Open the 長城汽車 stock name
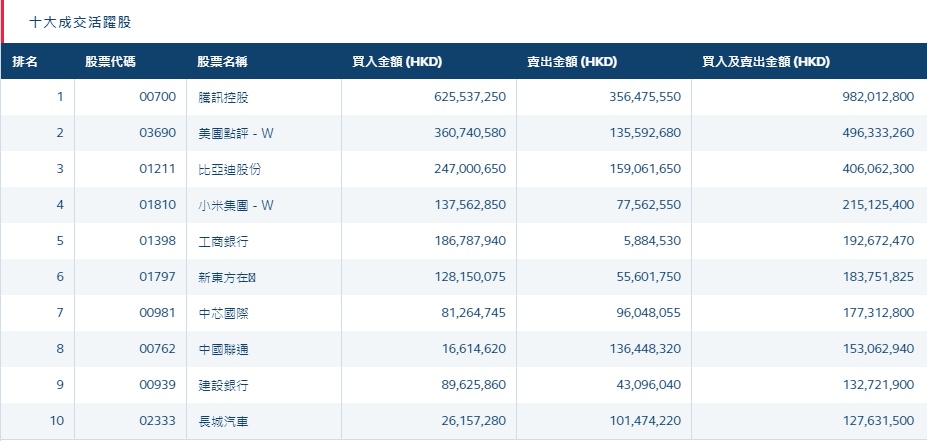 (222, 422)
